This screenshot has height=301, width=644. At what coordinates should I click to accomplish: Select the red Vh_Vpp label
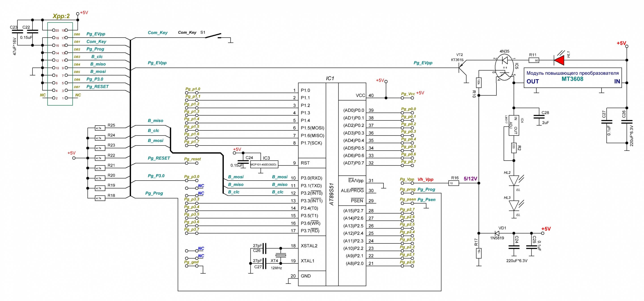[425, 179]
